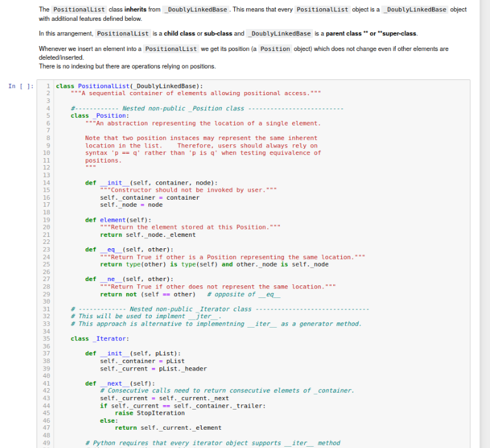
Task: Click the 'In [ ]:' cell prompt
Action: tap(21, 86)
